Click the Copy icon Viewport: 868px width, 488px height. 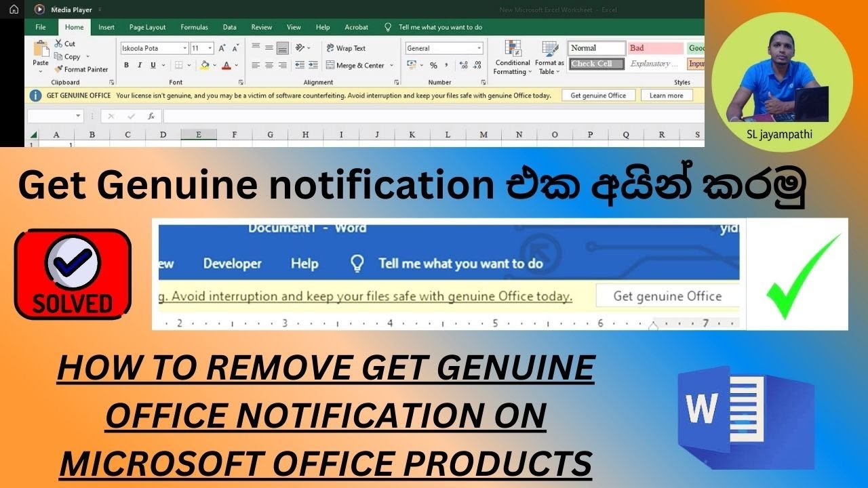[58, 57]
